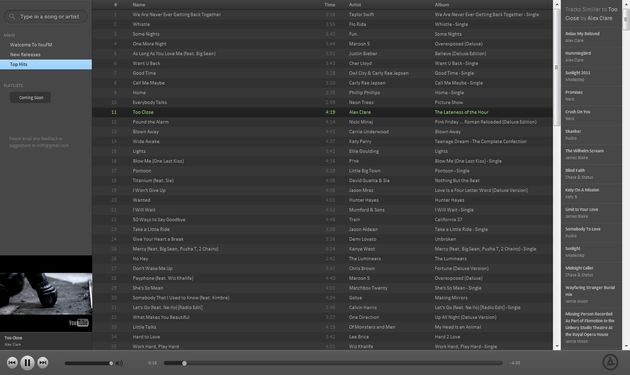Adjust the volume slider knob
Viewport: 630px width, 375px height.
tap(111, 363)
